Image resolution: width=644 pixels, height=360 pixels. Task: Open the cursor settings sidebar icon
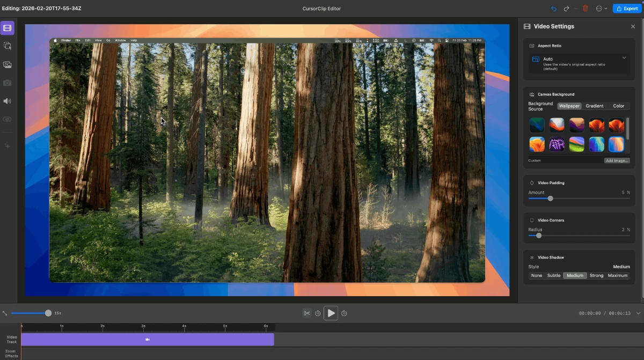(8, 46)
